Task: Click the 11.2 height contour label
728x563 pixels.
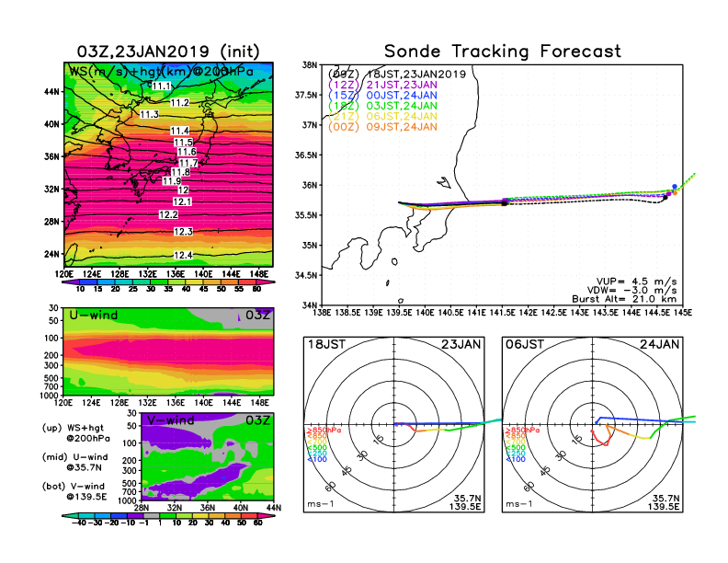Action: (179, 103)
